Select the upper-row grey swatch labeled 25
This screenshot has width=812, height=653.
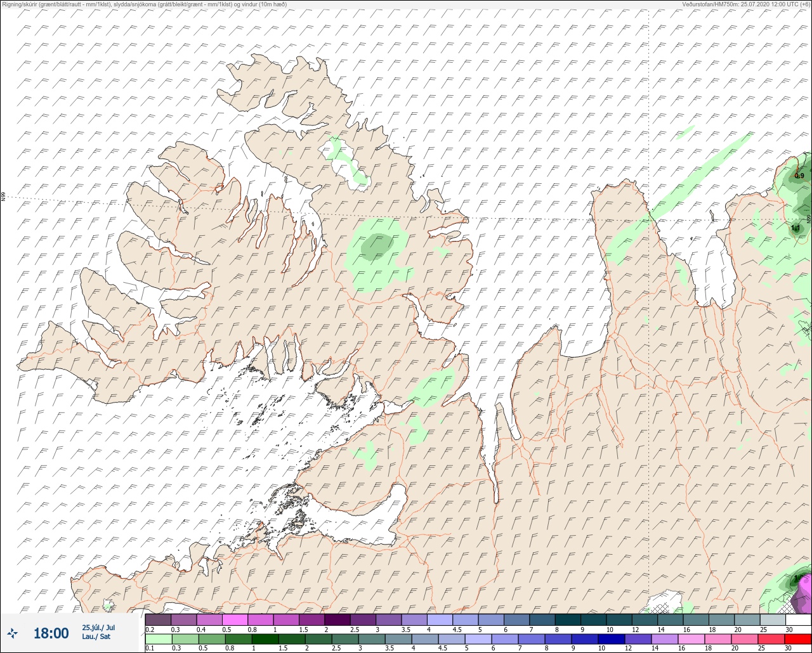[x=773, y=619]
